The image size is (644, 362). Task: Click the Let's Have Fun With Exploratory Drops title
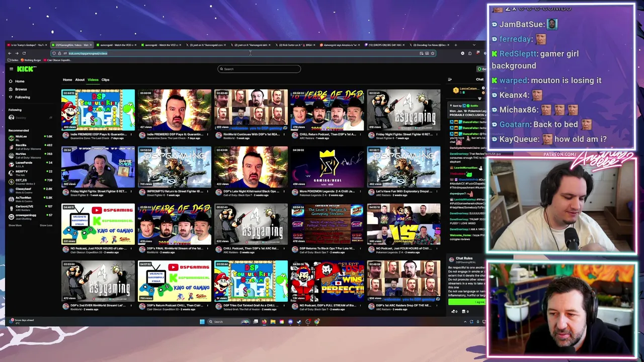[404, 191]
